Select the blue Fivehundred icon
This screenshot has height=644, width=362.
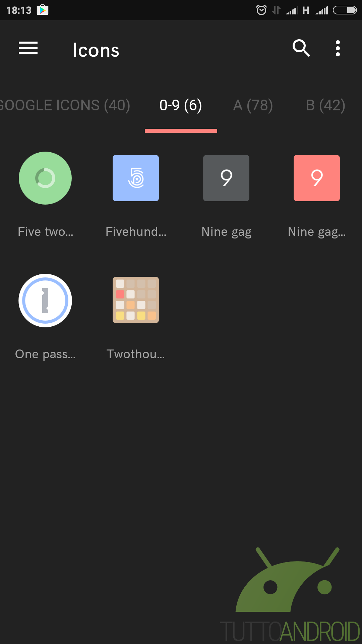pos(136,178)
